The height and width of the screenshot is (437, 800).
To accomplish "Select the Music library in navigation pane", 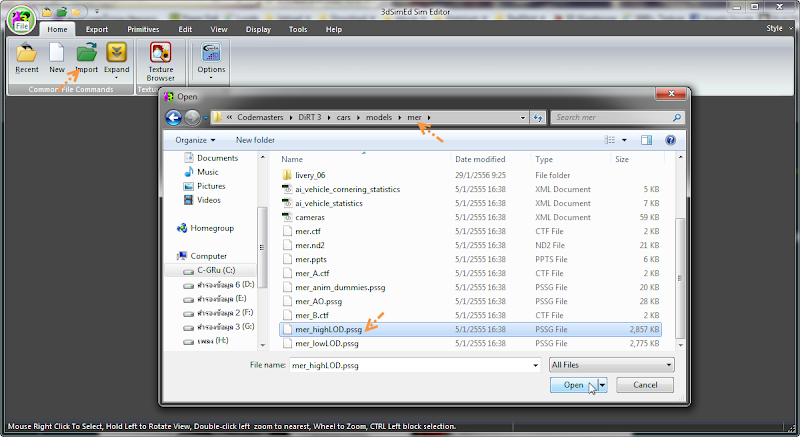I will [x=201, y=172].
